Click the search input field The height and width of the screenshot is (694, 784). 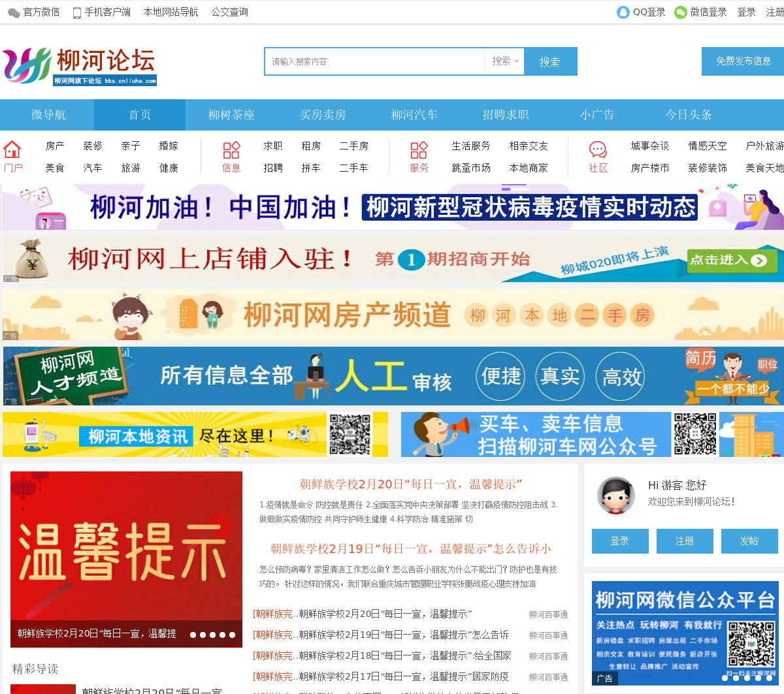(x=374, y=61)
